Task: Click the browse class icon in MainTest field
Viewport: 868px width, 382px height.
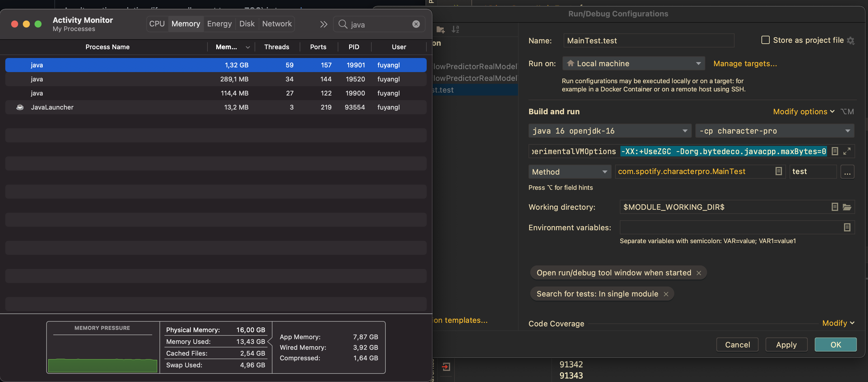Action: [x=778, y=171]
